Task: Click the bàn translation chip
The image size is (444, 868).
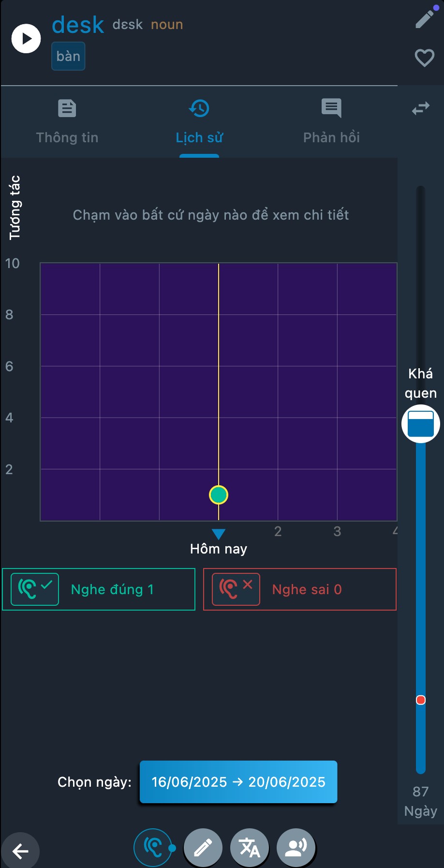Action: coord(68,56)
